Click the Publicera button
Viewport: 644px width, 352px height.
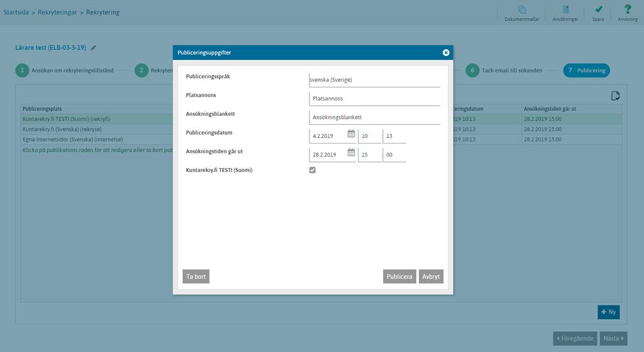pyautogui.click(x=399, y=276)
